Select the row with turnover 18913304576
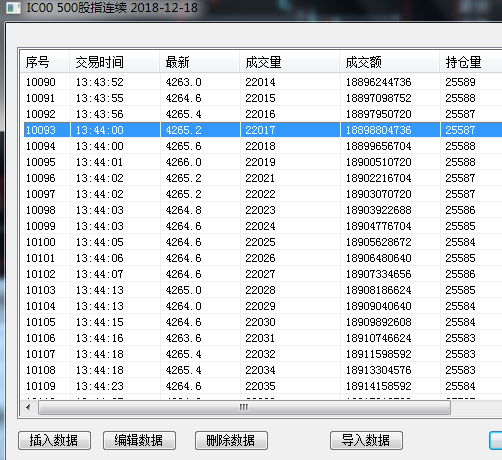502x460 pixels. pos(261,370)
